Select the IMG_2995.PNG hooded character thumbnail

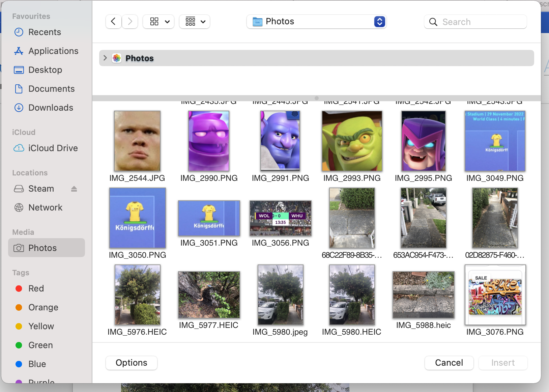(424, 141)
